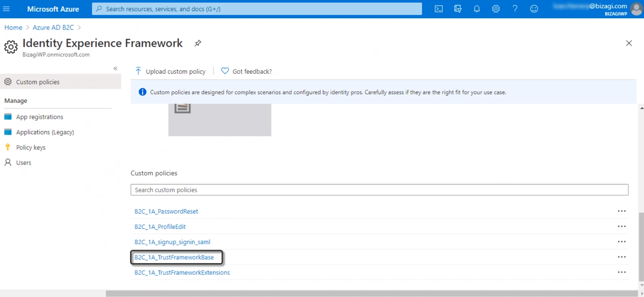
Task: Open Cloud Shell from the top bar
Action: (x=438, y=9)
